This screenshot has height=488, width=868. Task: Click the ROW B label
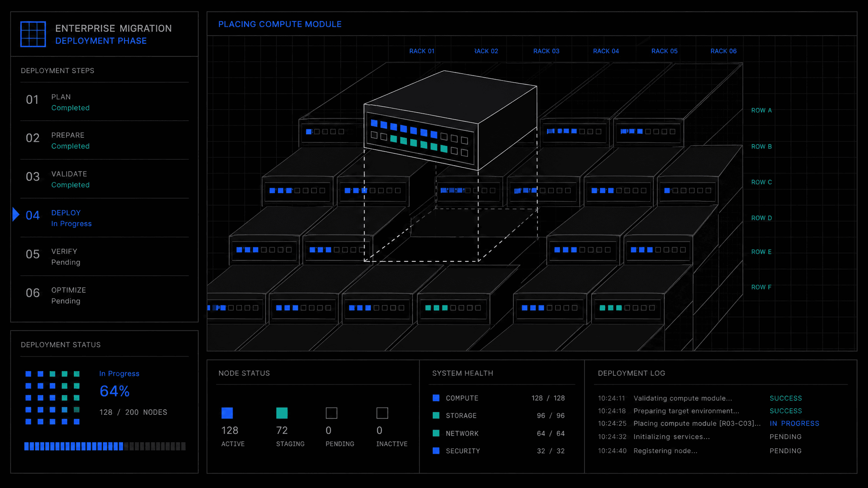point(762,147)
